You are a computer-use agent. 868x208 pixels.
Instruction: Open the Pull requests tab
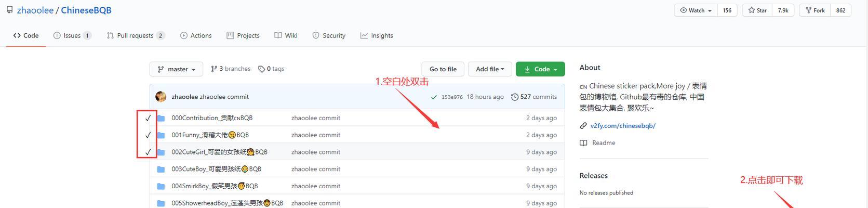[136, 35]
